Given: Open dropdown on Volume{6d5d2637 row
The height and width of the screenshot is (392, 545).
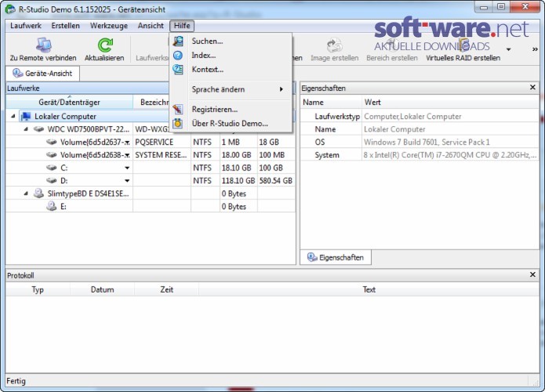Looking at the screenshot, I should pyautogui.click(x=128, y=143).
